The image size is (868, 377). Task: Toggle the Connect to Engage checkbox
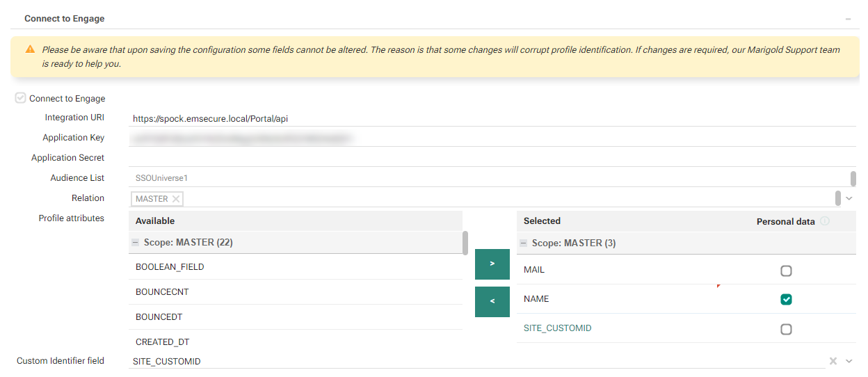click(21, 99)
